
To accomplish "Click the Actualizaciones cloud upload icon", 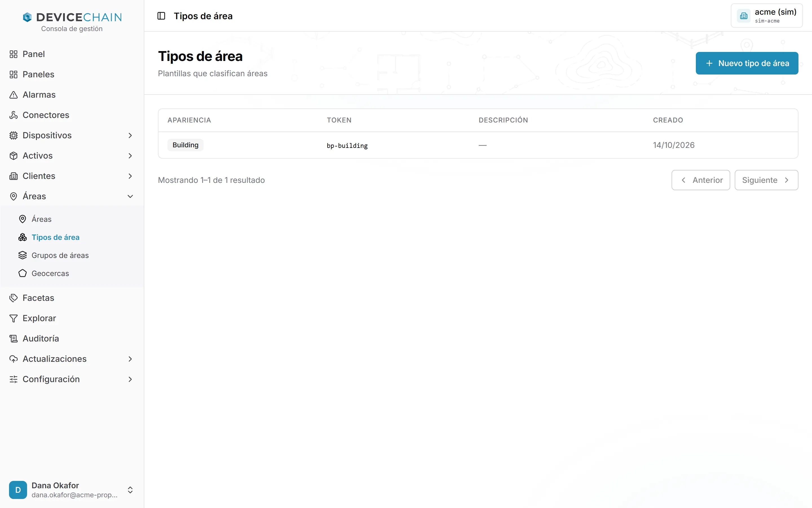I will point(14,359).
